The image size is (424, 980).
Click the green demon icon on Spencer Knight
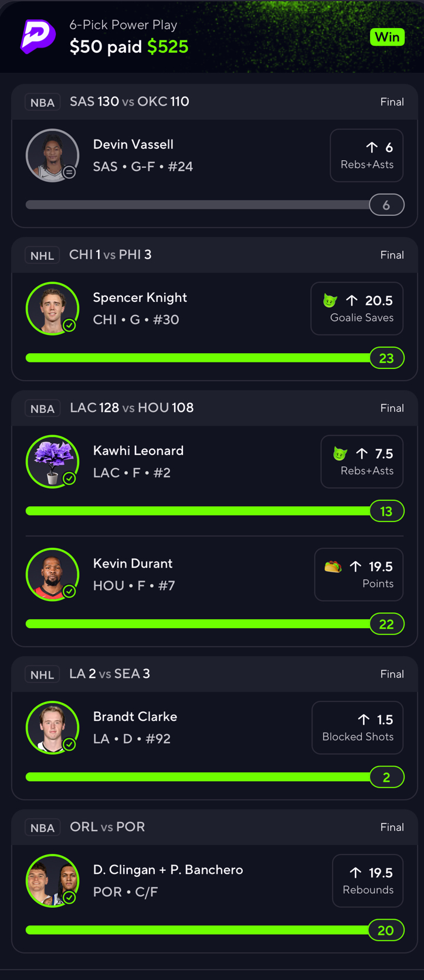(x=330, y=301)
